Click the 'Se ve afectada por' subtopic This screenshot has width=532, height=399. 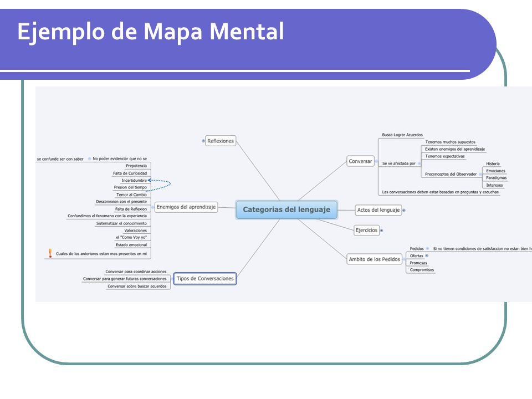click(398, 163)
